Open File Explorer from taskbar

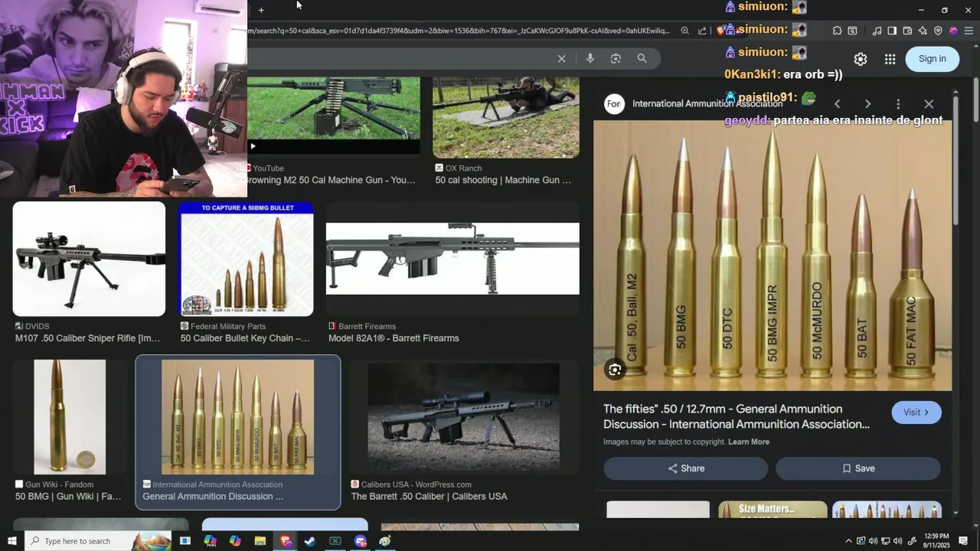[260, 541]
